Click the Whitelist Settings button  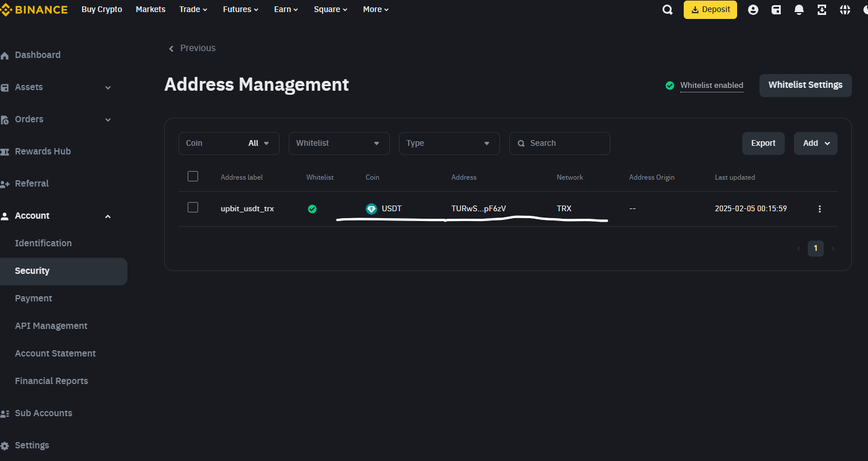(x=805, y=85)
